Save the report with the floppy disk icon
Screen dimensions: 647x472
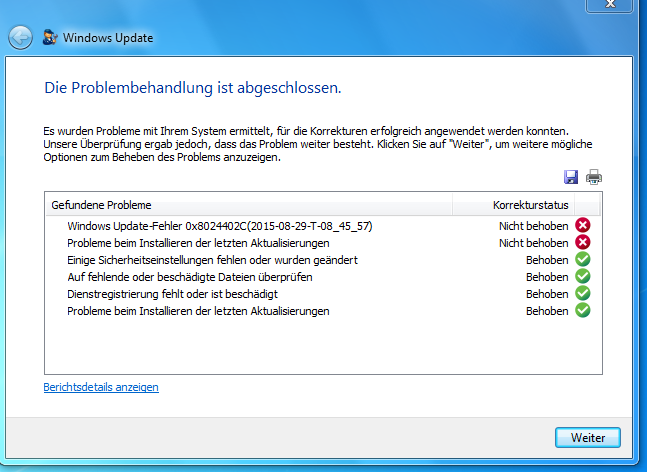point(571,177)
